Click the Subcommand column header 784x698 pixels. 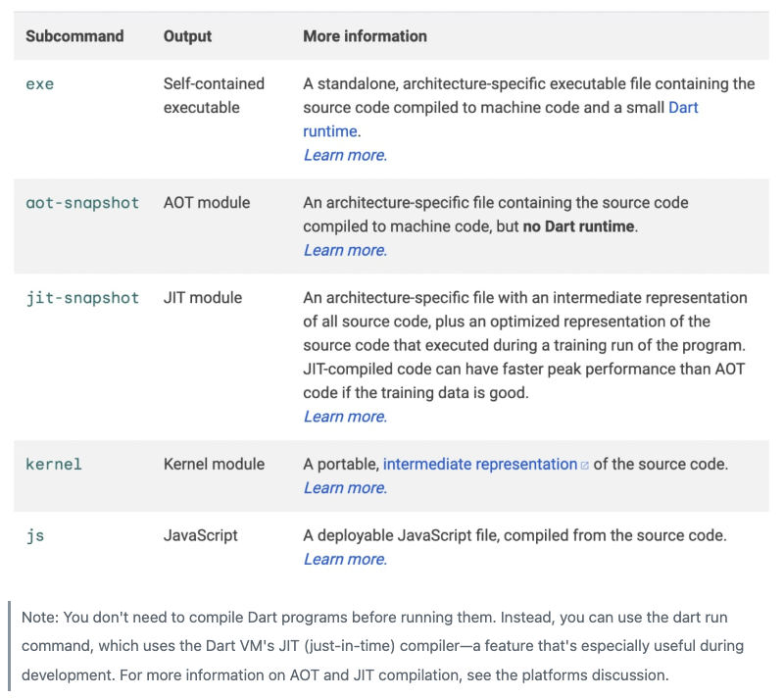pos(74,36)
